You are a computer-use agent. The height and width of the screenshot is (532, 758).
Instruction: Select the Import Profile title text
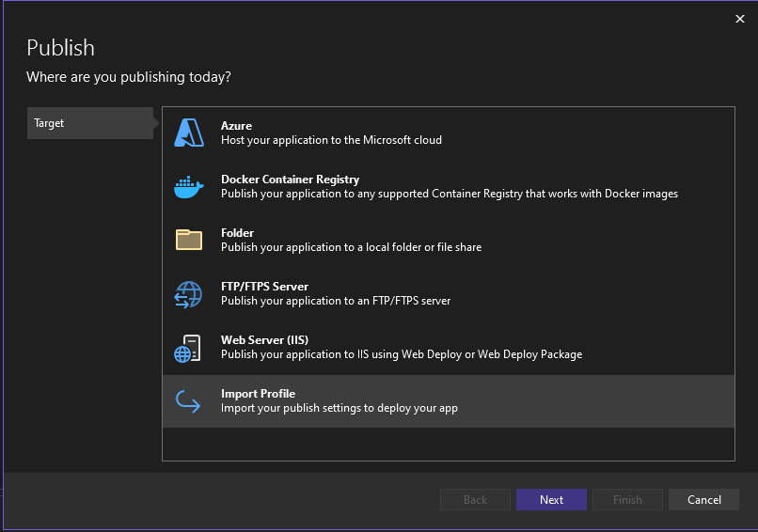[x=258, y=394]
